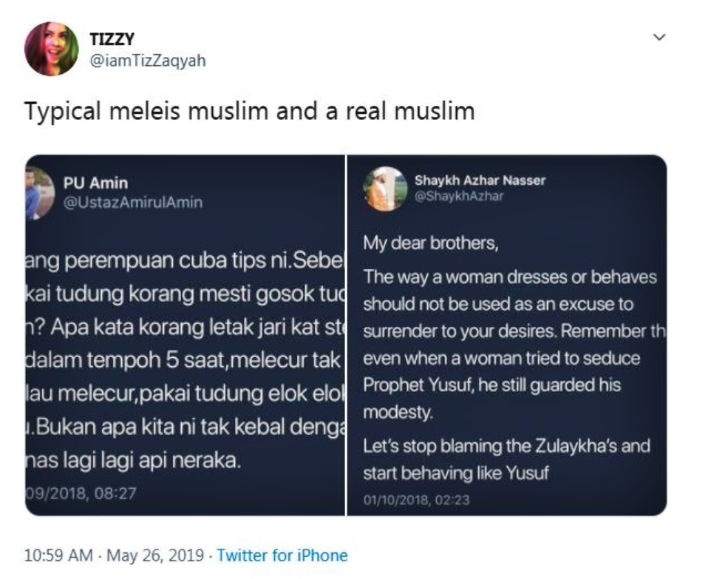Viewport: 728px width, 579px height.
Task: Click the TIZZY display name
Action: 112,39
